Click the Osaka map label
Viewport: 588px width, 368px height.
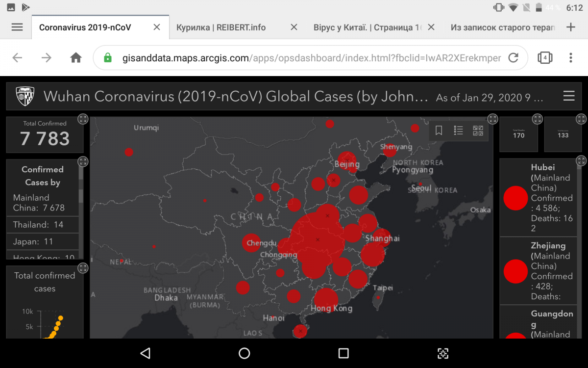pyautogui.click(x=480, y=210)
